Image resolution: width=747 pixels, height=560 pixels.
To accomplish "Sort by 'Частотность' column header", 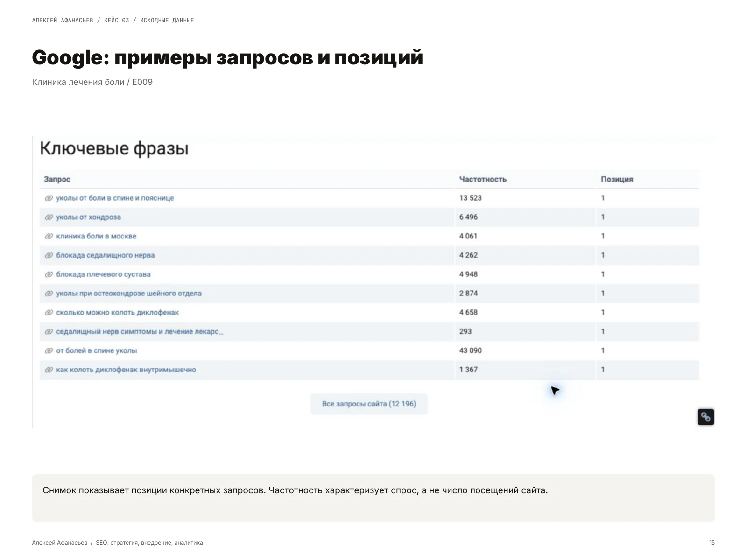I will pos(483,179).
